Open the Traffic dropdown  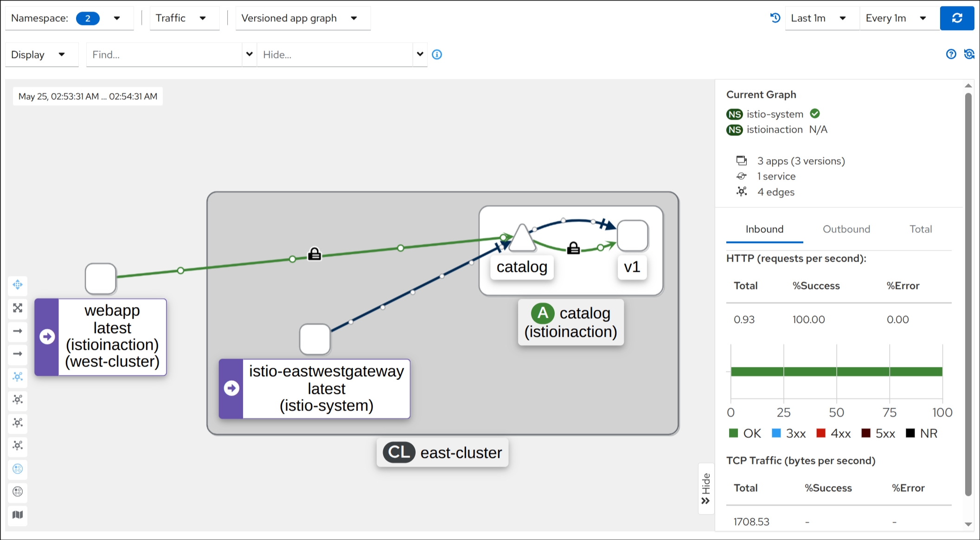coord(184,18)
